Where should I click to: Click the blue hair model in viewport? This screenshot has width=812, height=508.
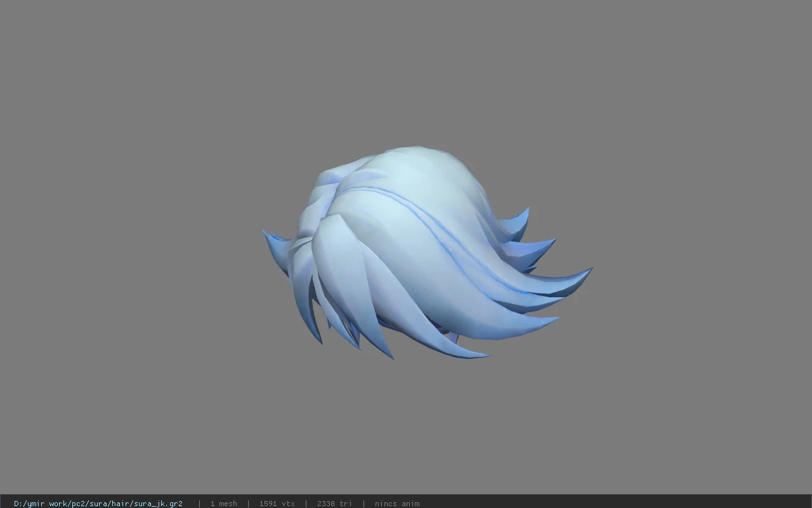point(426,253)
